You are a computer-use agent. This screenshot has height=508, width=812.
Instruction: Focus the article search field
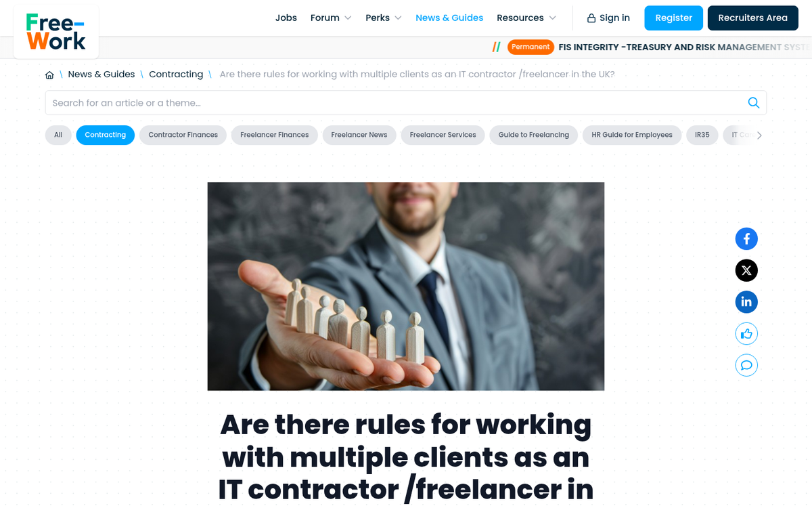pyautogui.click(x=396, y=103)
